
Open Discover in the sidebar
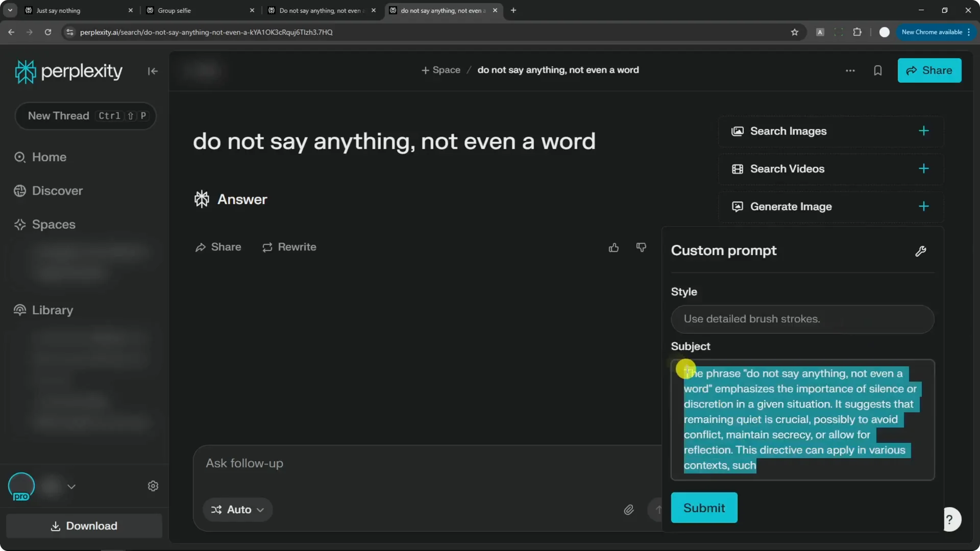tap(57, 191)
